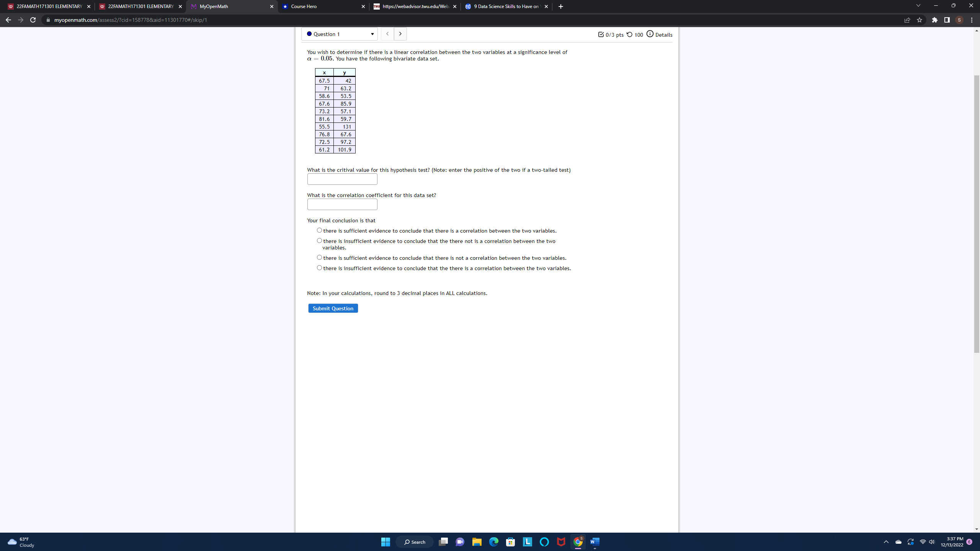Click the reload page icon

point(33,20)
